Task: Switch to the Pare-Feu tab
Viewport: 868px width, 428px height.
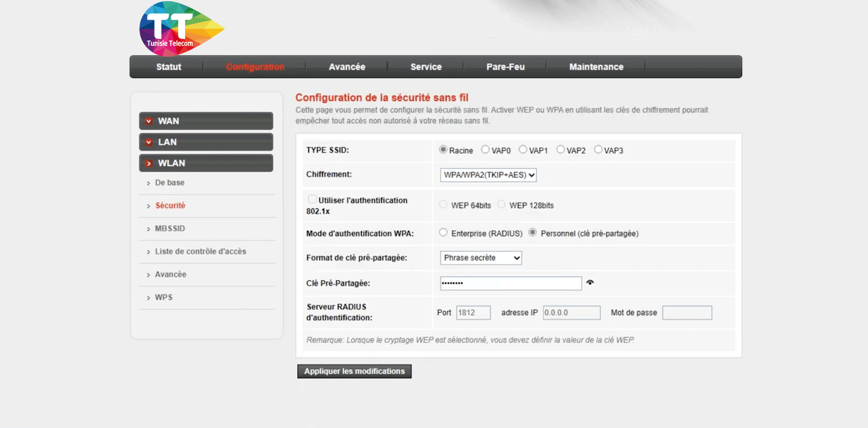Action: (x=505, y=67)
